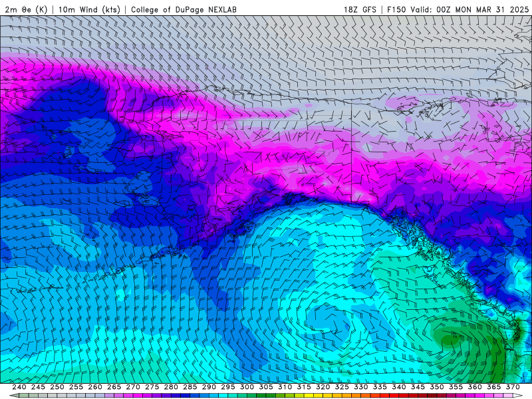Click the 325 color scale label
This screenshot has width=532, height=399.
pos(342,387)
